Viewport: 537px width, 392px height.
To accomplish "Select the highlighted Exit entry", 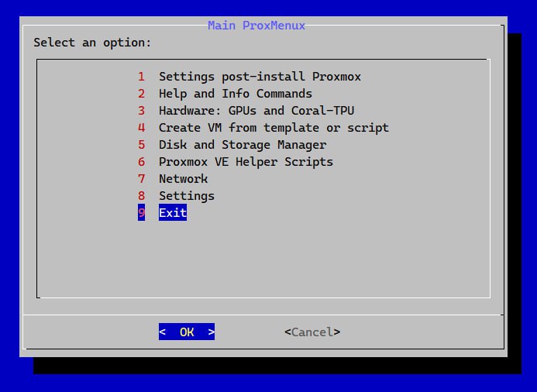I will pos(162,212).
